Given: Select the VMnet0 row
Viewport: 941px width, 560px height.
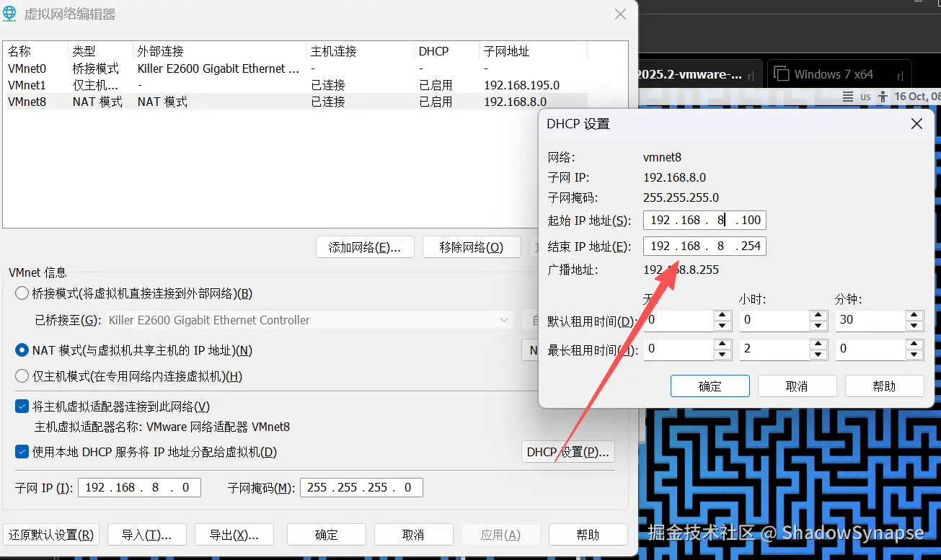Looking at the screenshot, I should (296, 68).
